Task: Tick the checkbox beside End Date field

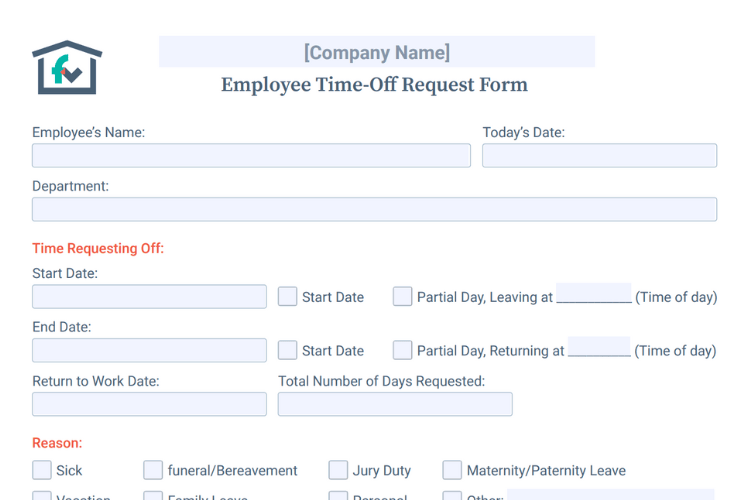Action: pos(288,350)
